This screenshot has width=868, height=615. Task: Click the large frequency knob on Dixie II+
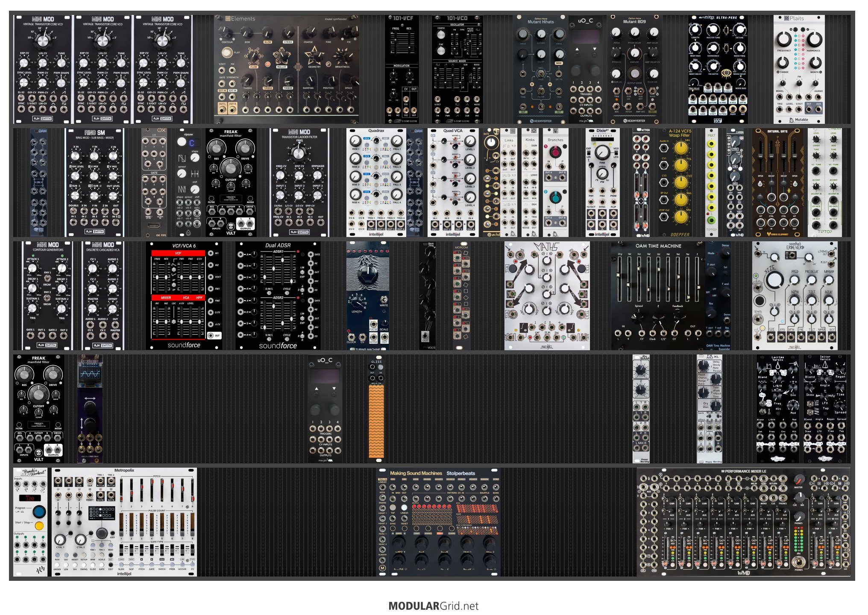[602, 152]
